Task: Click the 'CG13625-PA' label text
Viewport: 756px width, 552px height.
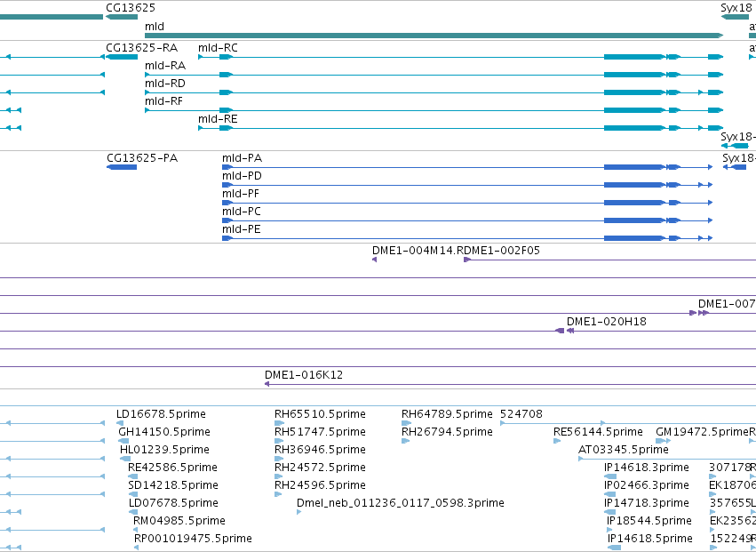Action: point(142,158)
